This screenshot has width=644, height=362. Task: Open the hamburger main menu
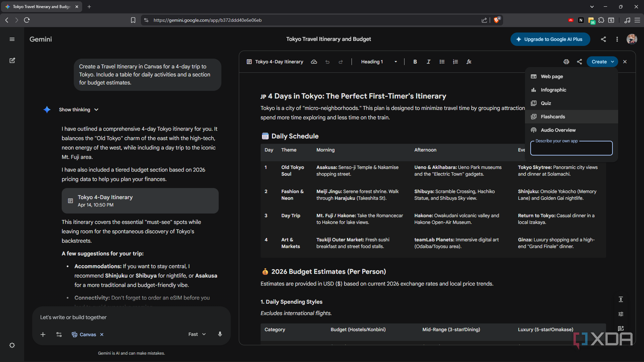tap(12, 39)
